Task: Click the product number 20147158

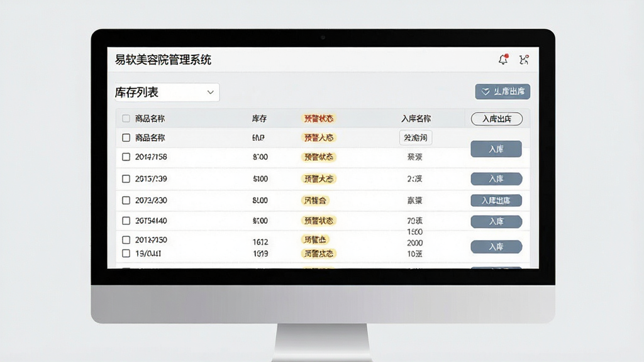Action: coord(151,156)
